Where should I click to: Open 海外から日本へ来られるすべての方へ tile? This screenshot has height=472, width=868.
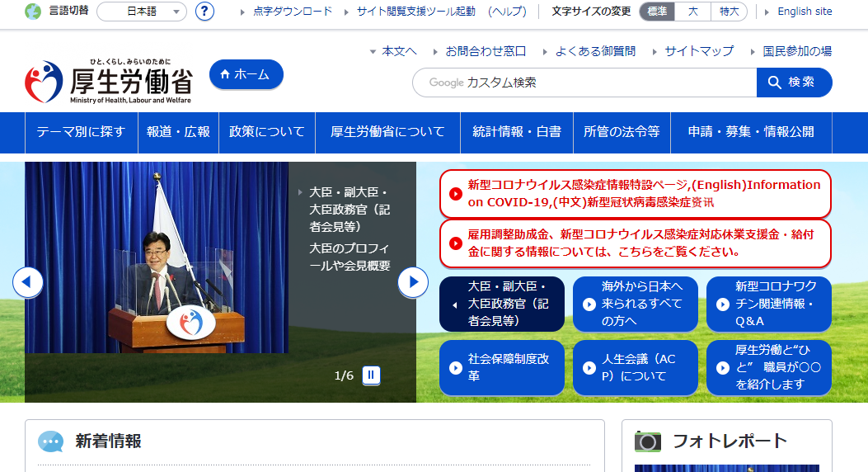pyautogui.click(x=636, y=304)
